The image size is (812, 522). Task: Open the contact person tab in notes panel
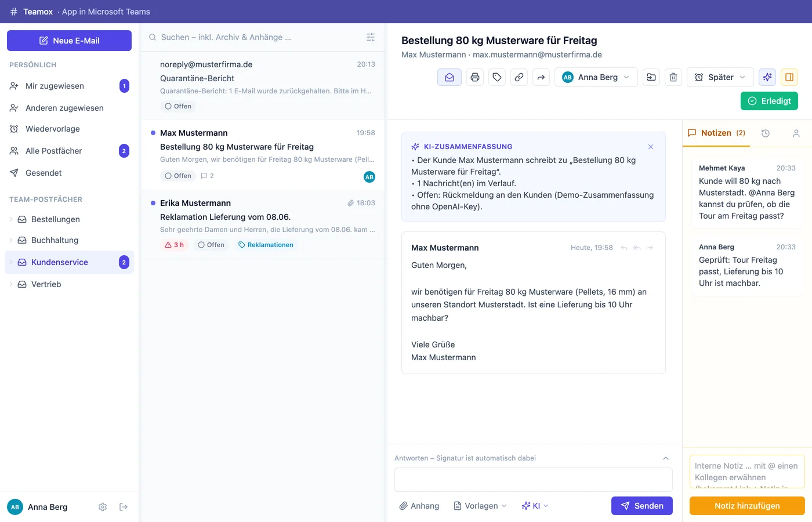tap(796, 133)
